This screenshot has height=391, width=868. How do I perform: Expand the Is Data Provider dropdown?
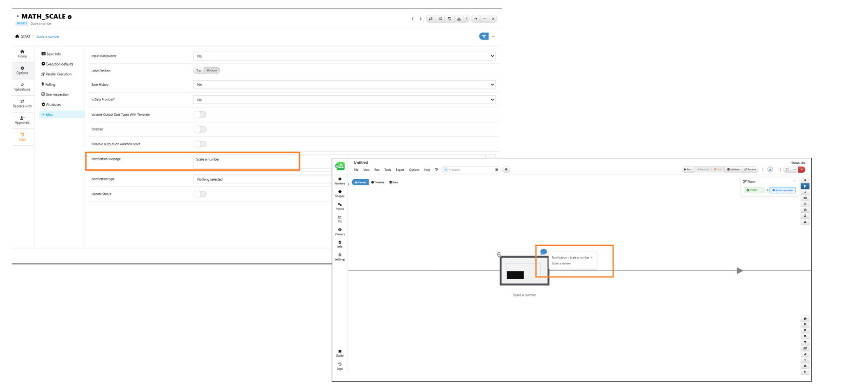(x=344, y=100)
